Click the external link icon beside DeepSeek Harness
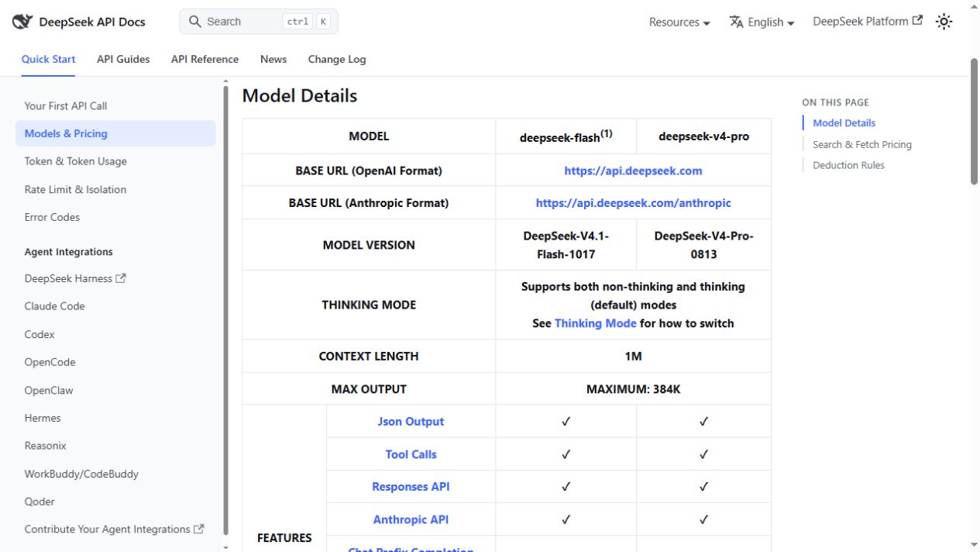 tap(120, 278)
